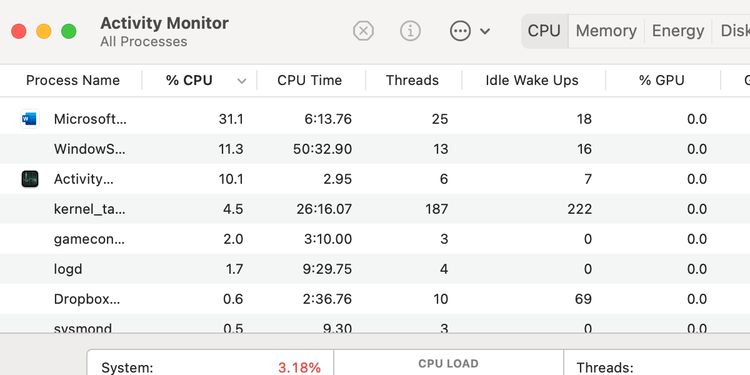Image resolution: width=750 pixels, height=375 pixels.
Task: Expand the chevron next to More options
Action: point(485,32)
